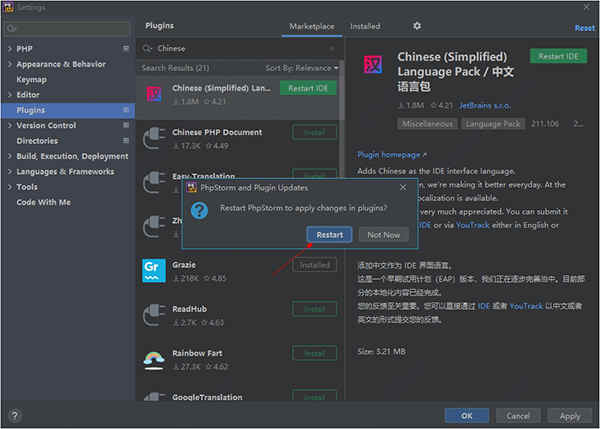This screenshot has width=600, height=429.
Task: Click the Easy Translation plug icon
Action: pos(154,183)
